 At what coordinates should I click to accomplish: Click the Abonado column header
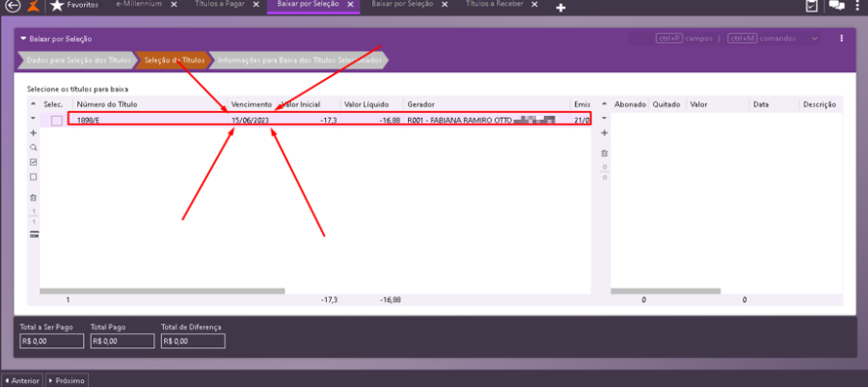(x=630, y=104)
